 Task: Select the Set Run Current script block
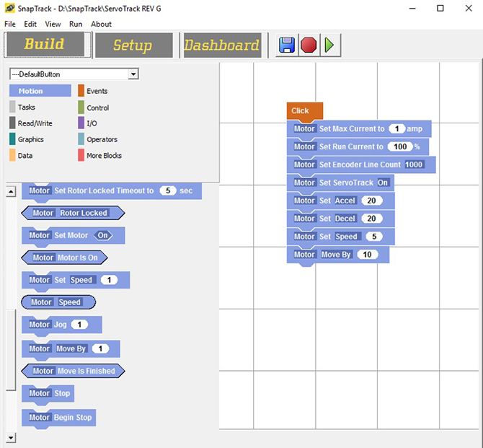[x=358, y=146]
